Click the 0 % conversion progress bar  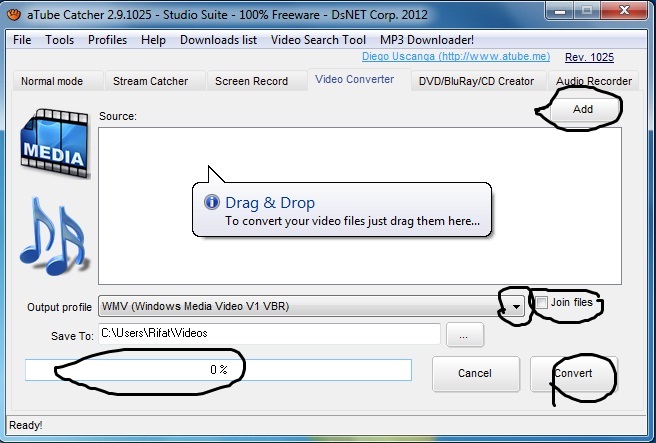point(218,370)
